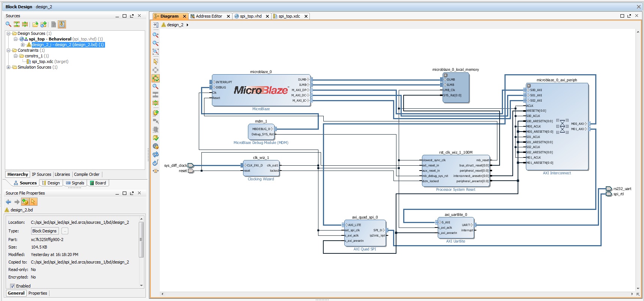
Task: Click the forward arrow in Source File Properties
Action: tap(17, 202)
